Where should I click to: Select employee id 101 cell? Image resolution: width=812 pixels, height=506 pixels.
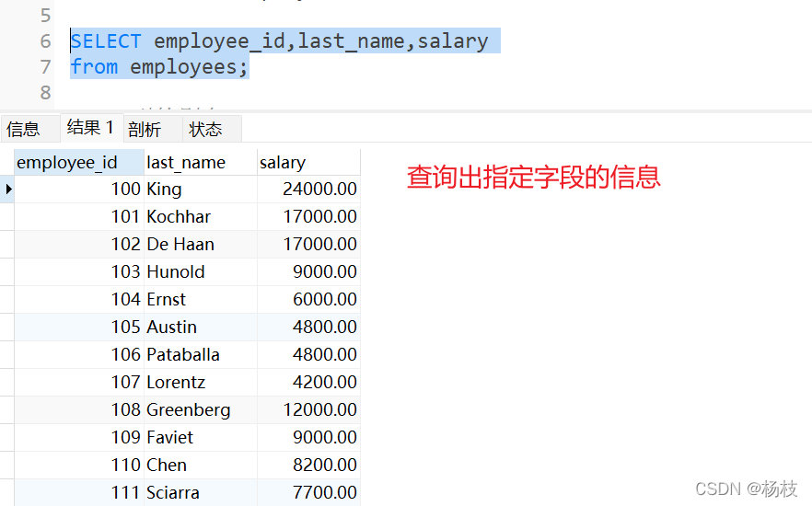[79, 217]
